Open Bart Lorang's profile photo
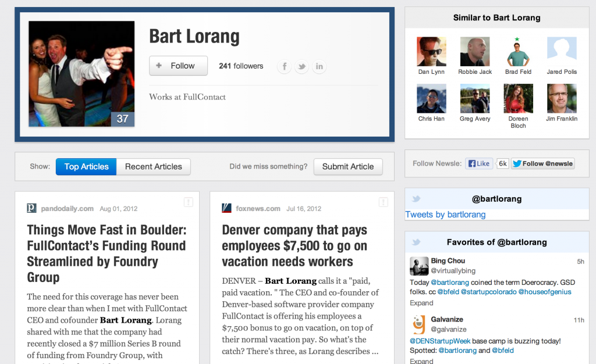596x364 pixels. pyautogui.click(x=81, y=74)
